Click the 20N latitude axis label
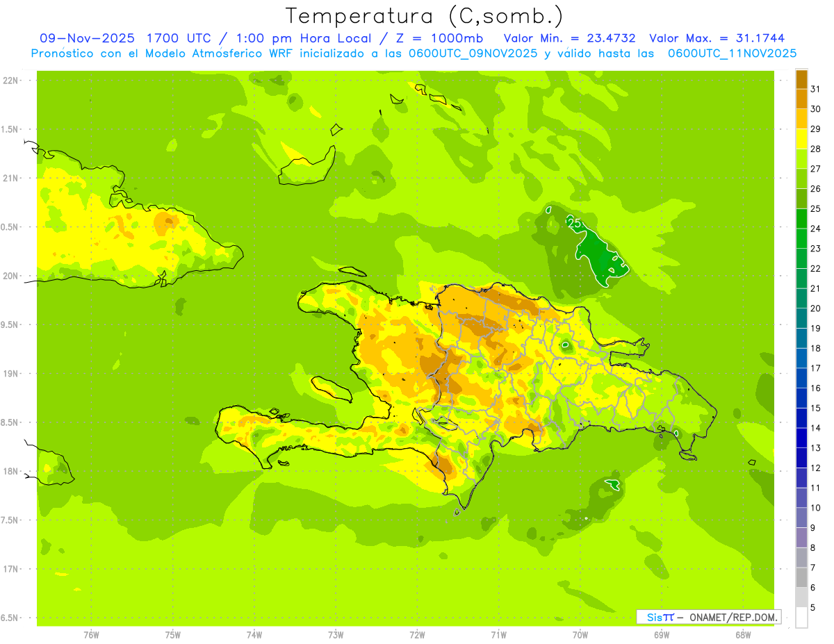 pos(11,276)
